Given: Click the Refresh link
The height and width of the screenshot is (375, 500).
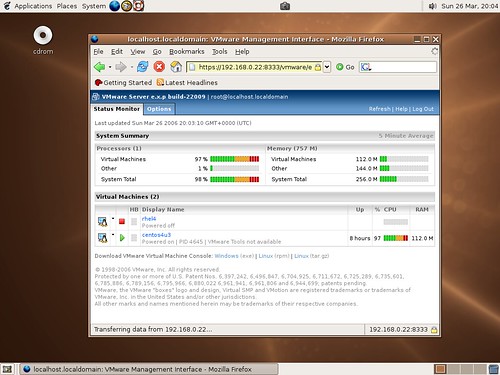Looking at the screenshot, I should tap(379, 109).
